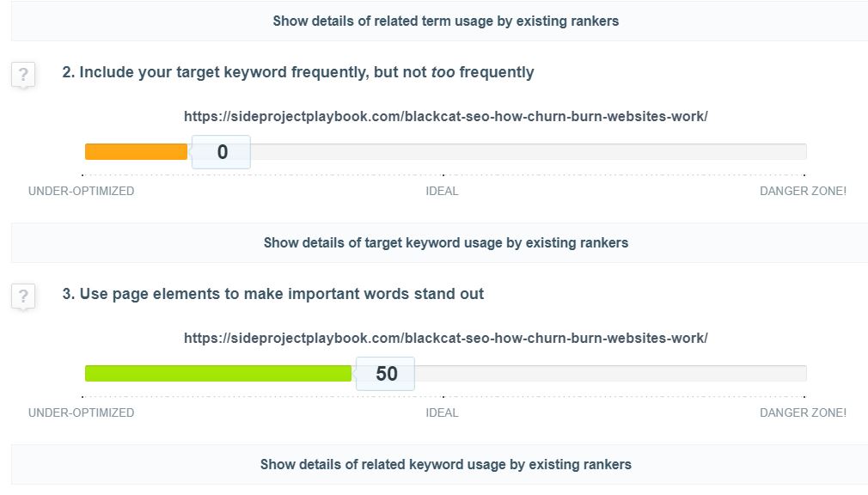Image resolution: width=868 pixels, height=495 pixels.
Task: Open sideprojectplaybook URL under section 2
Action: pyautogui.click(x=446, y=116)
